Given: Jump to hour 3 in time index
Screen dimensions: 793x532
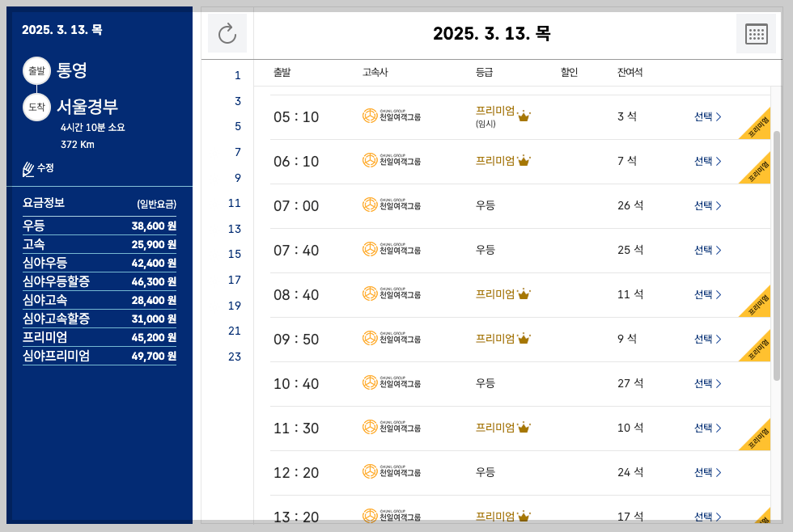Looking at the screenshot, I should coord(237,101).
